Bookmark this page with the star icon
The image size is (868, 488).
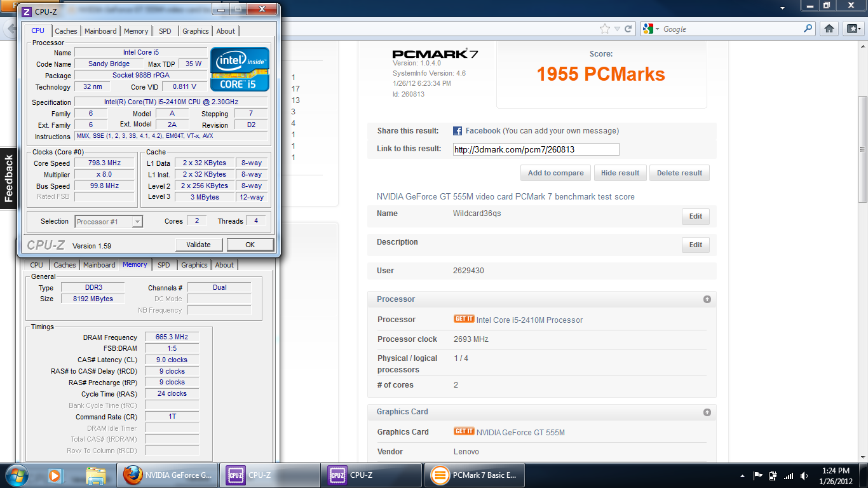[x=605, y=29]
